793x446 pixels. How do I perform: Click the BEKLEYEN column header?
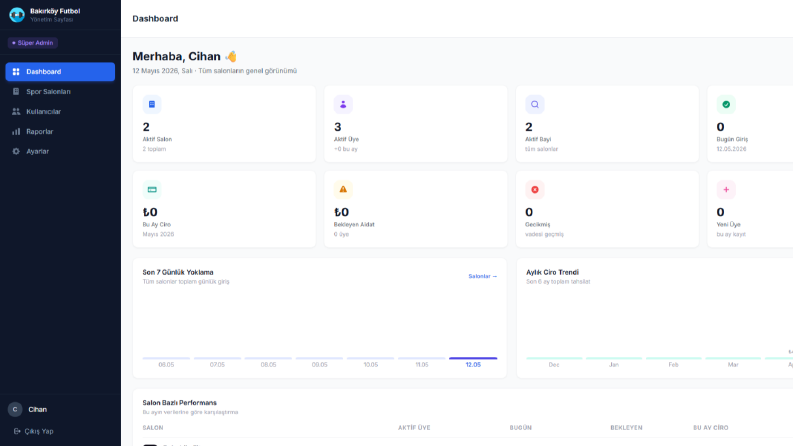click(x=626, y=428)
